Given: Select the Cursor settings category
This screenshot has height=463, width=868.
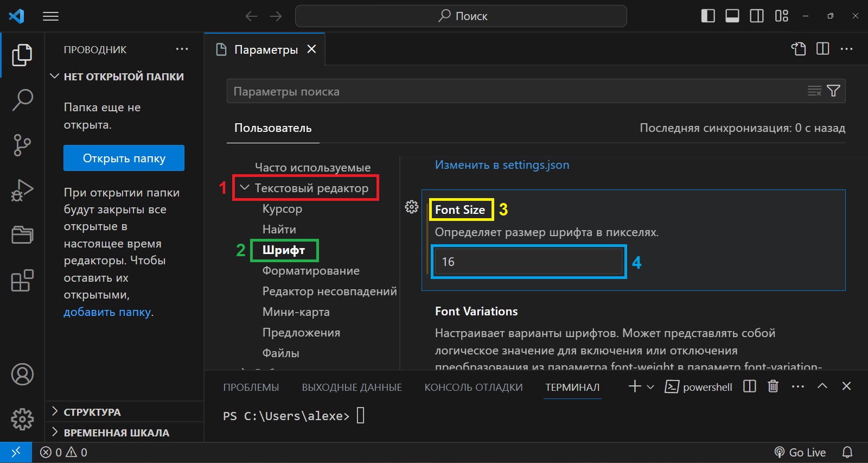Looking at the screenshot, I should (282, 209).
